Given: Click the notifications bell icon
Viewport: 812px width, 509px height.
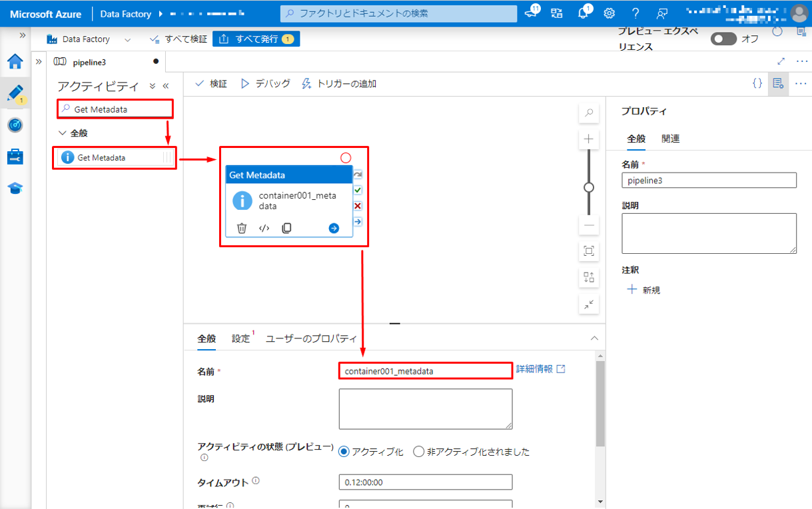Looking at the screenshot, I should [x=583, y=13].
